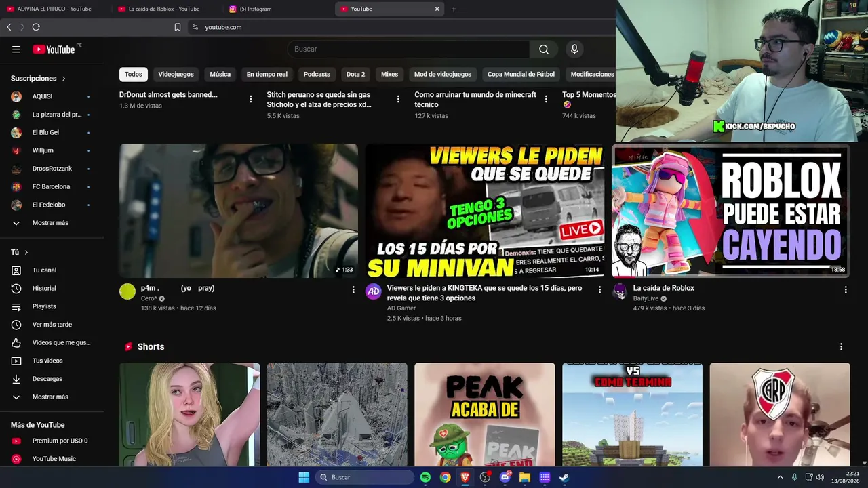The height and width of the screenshot is (488, 868).
Task: Open Google Chrome from the taskbar
Action: [445, 477]
